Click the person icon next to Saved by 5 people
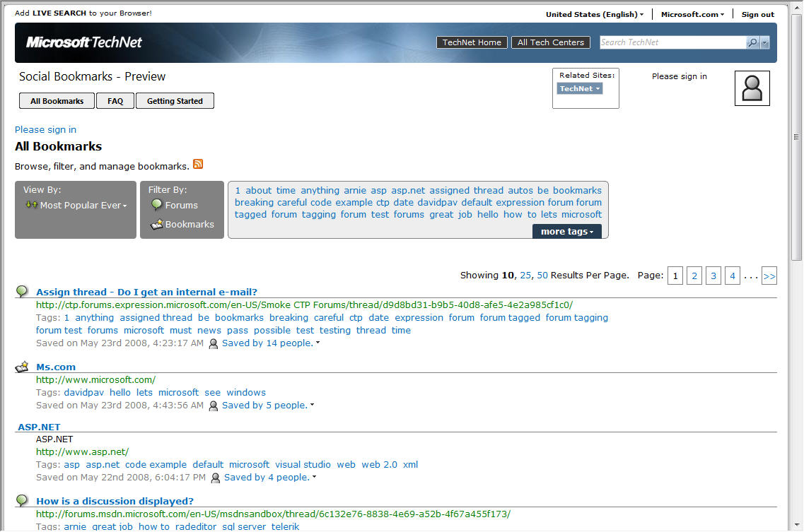Image resolution: width=804 pixels, height=532 pixels. point(214,406)
